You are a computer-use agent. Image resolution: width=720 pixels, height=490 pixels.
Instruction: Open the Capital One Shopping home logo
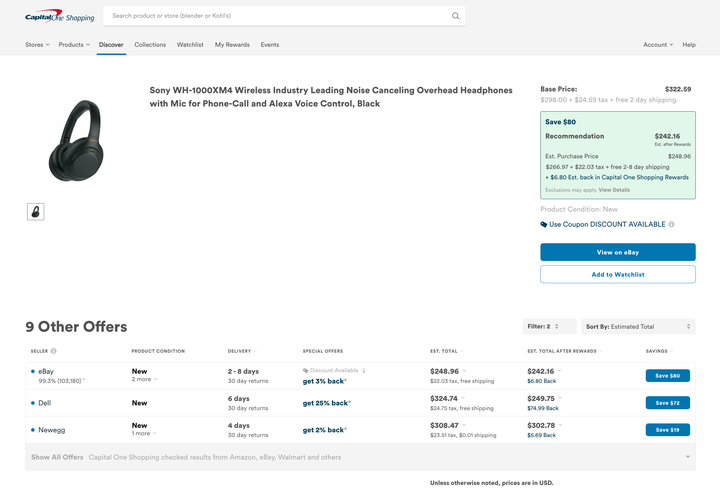pyautogui.click(x=60, y=17)
